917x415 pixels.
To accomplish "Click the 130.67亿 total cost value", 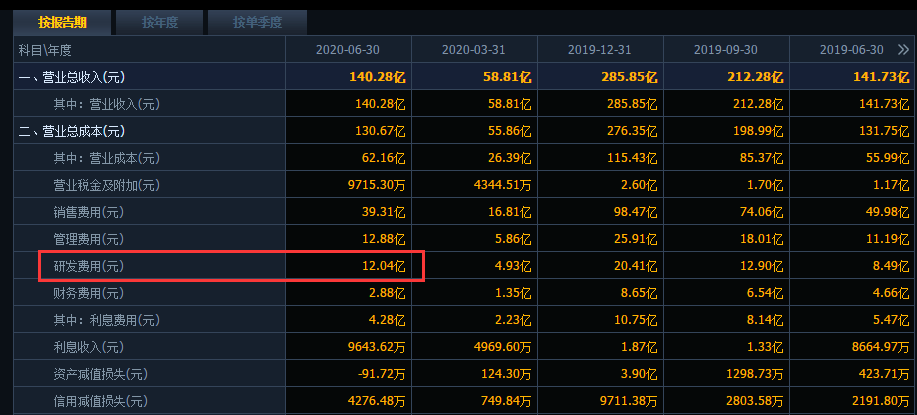I will [380, 131].
